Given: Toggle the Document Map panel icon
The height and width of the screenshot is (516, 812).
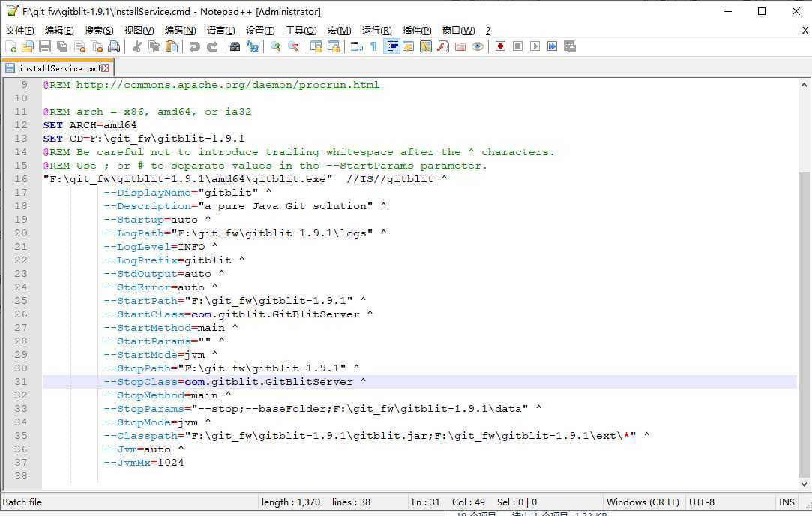Looking at the screenshot, I should [x=426, y=46].
